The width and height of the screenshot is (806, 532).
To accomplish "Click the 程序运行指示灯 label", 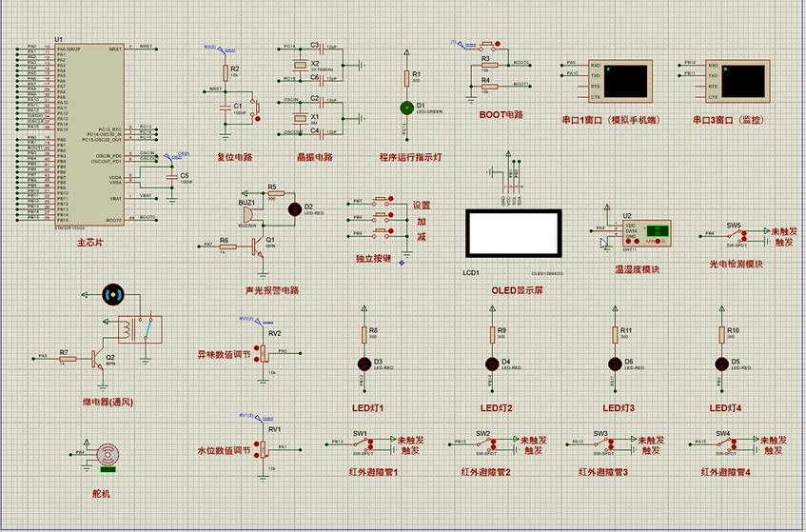I will click(410, 157).
